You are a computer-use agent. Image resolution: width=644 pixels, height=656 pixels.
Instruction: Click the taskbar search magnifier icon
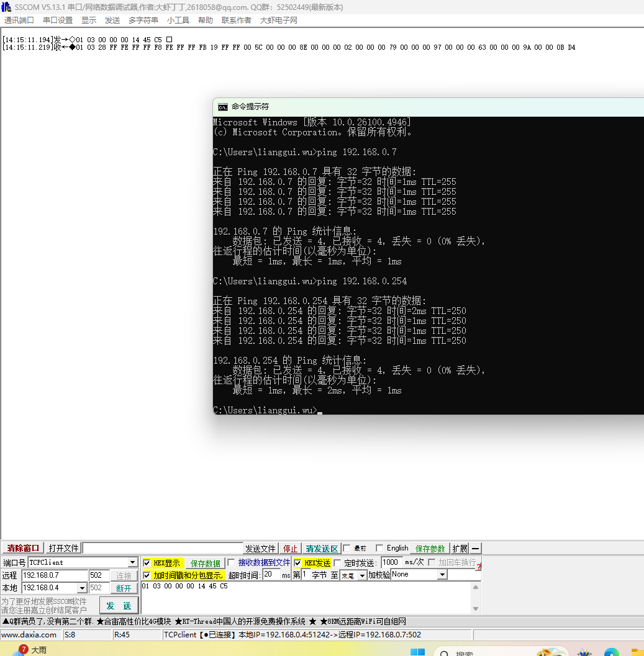click(x=444, y=654)
